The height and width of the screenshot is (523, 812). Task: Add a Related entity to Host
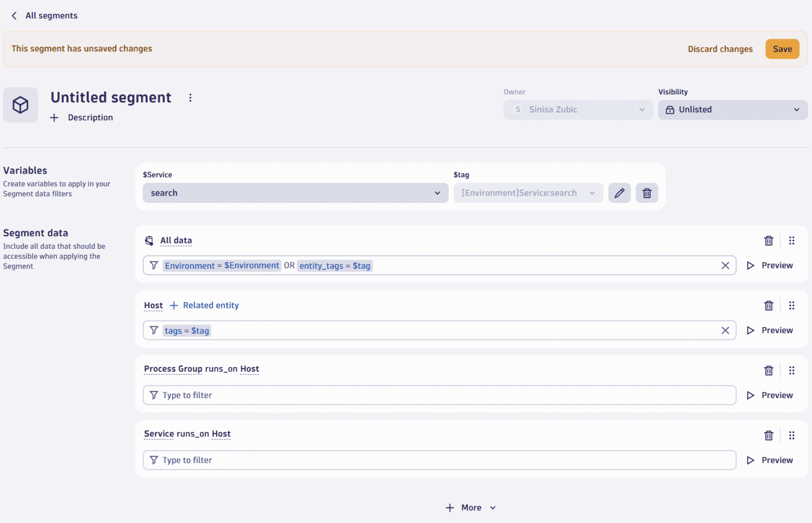coord(204,305)
